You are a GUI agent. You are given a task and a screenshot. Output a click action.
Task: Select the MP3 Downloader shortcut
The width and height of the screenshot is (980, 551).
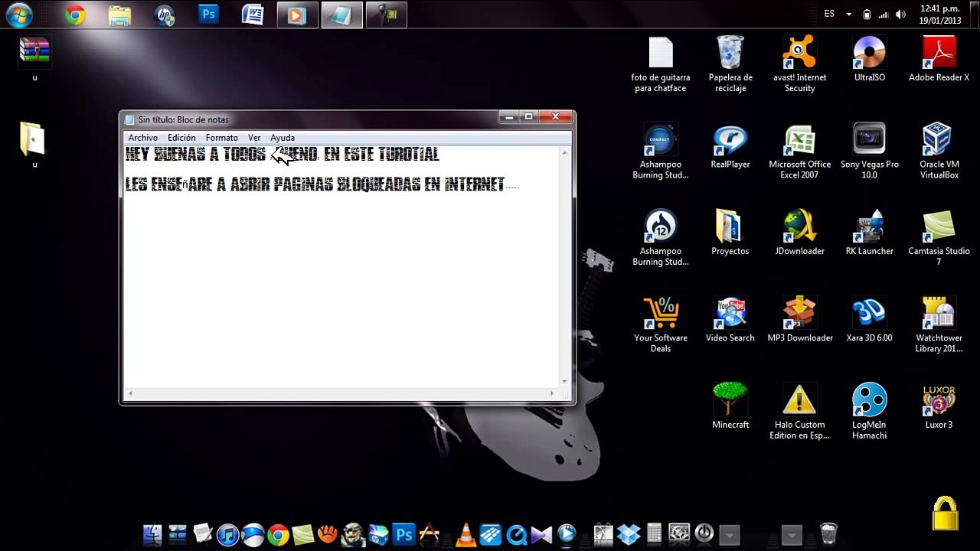[799, 319]
